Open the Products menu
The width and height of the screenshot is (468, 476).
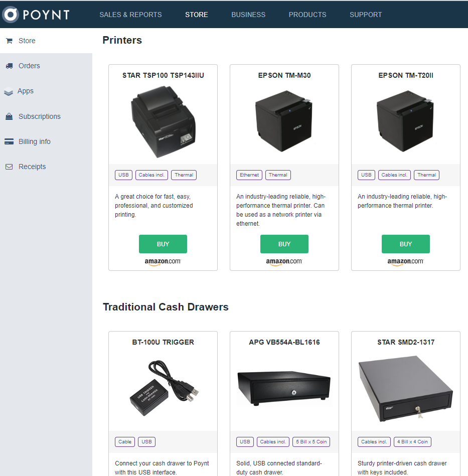click(x=307, y=15)
